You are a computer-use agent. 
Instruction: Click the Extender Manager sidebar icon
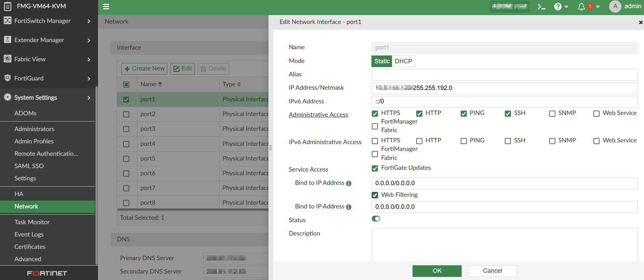(x=8, y=40)
